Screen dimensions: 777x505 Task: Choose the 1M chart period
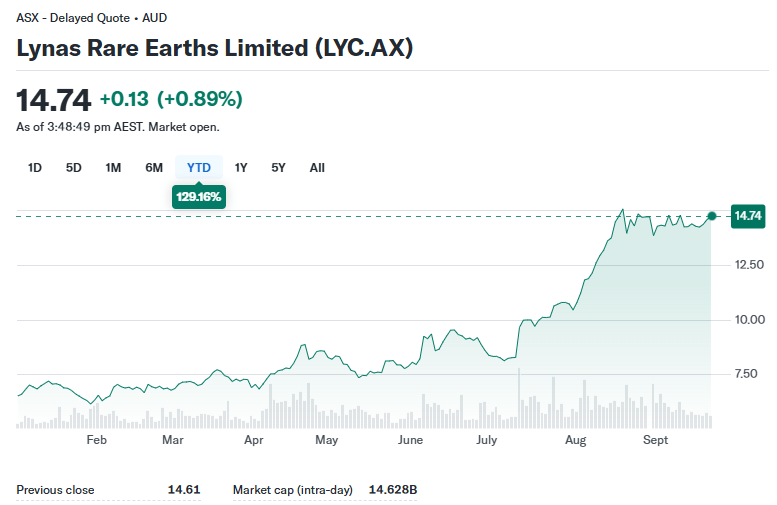pos(113,168)
